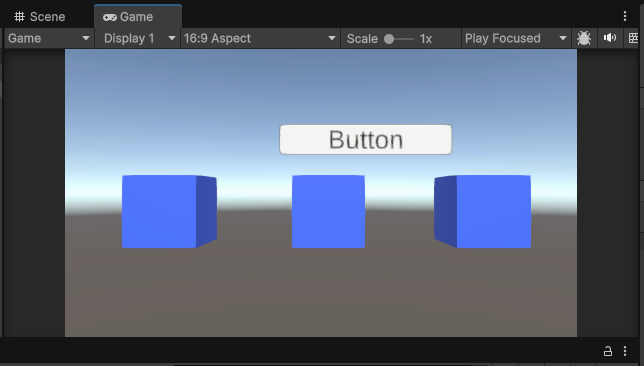Toggle the Stats grid icon
The height and width of the screenshot is (366, 644).
633,39
